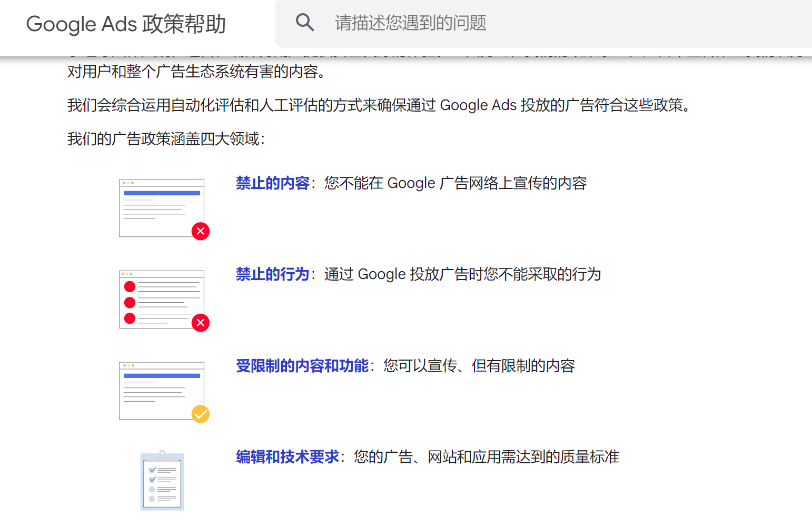This screenshot has height=527, width=812.
Task: Click the magnifying glass search icon
Action: [304, 23]
